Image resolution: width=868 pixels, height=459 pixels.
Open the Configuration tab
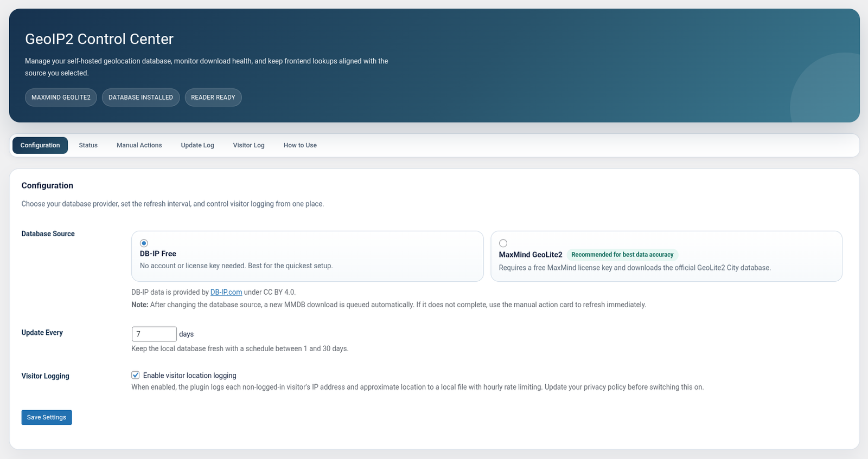tap(40, 145)
